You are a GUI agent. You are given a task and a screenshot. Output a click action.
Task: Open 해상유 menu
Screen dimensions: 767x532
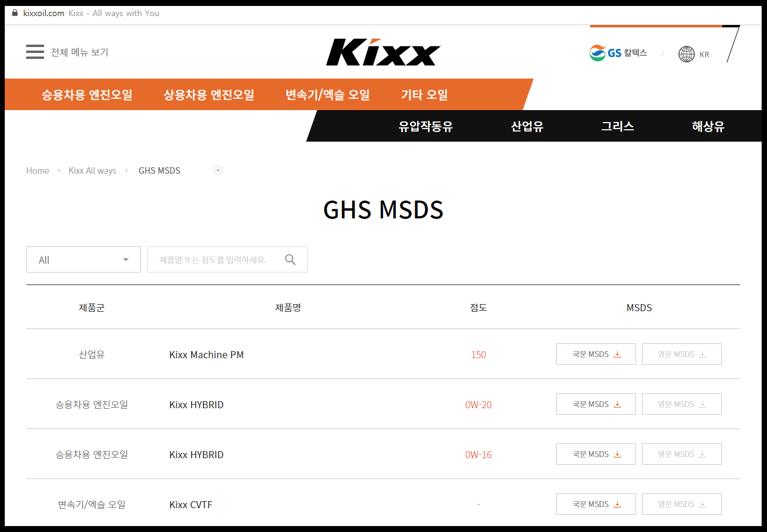point(708,126)
